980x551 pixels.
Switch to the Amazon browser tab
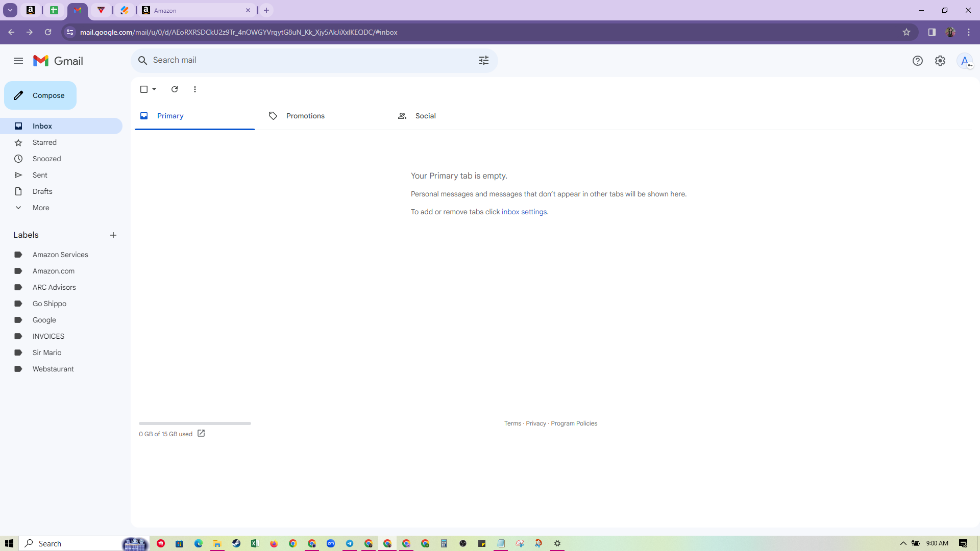(x=197, y=10)
